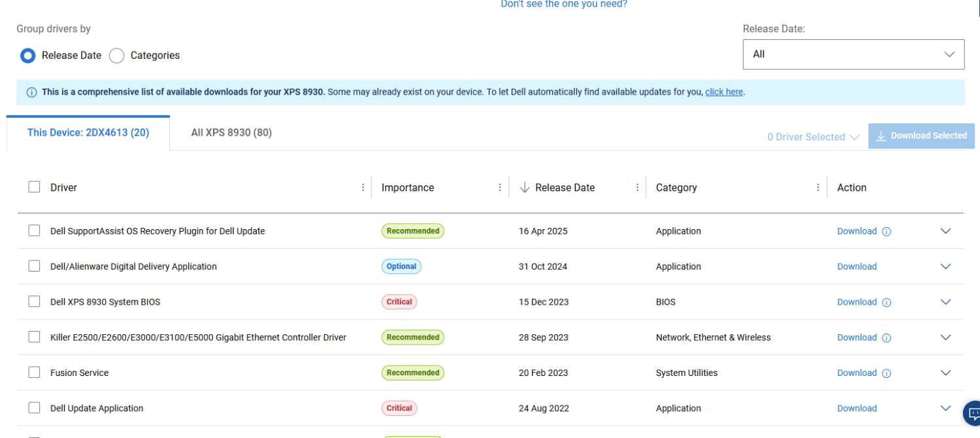
Task: Click the 'click here' link in banner
Action: (x=724, y=92)
